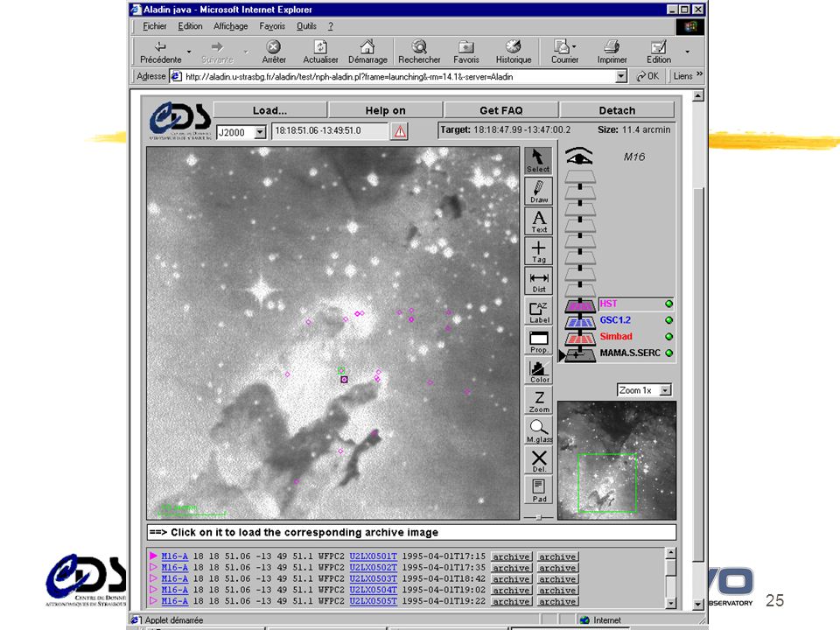Open the Pad notepad tool
Image resolution: width=840 pixels, height=630 pixels.
click(x=538, y=490)
